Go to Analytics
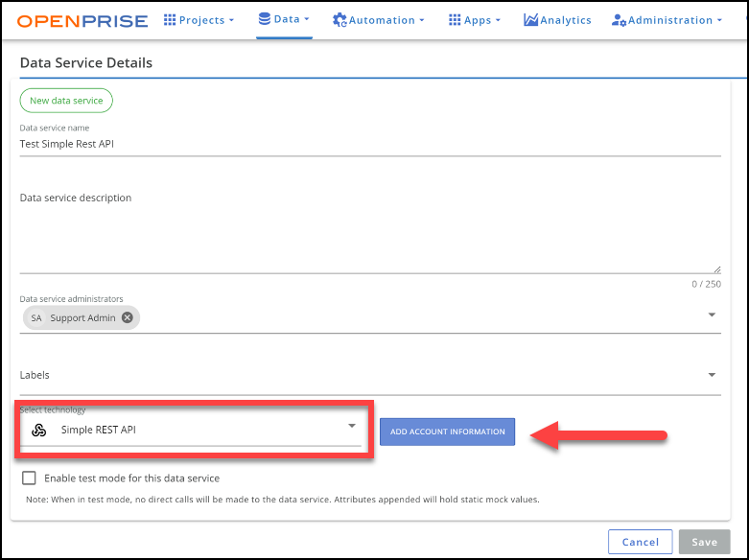 (557, 20)
